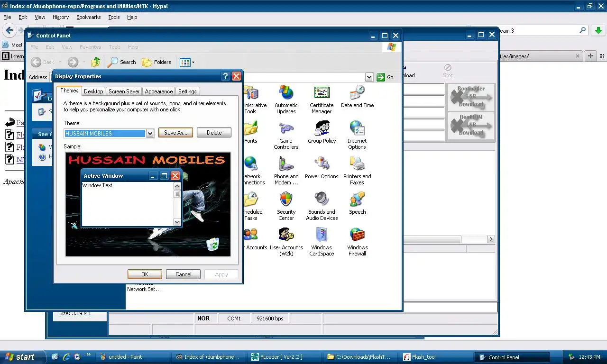Open the Bookmarks menu in Mypal

pos(88,17)
